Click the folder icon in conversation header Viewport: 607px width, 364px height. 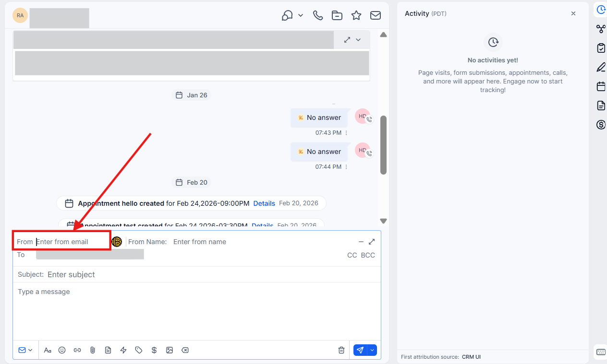337,15
